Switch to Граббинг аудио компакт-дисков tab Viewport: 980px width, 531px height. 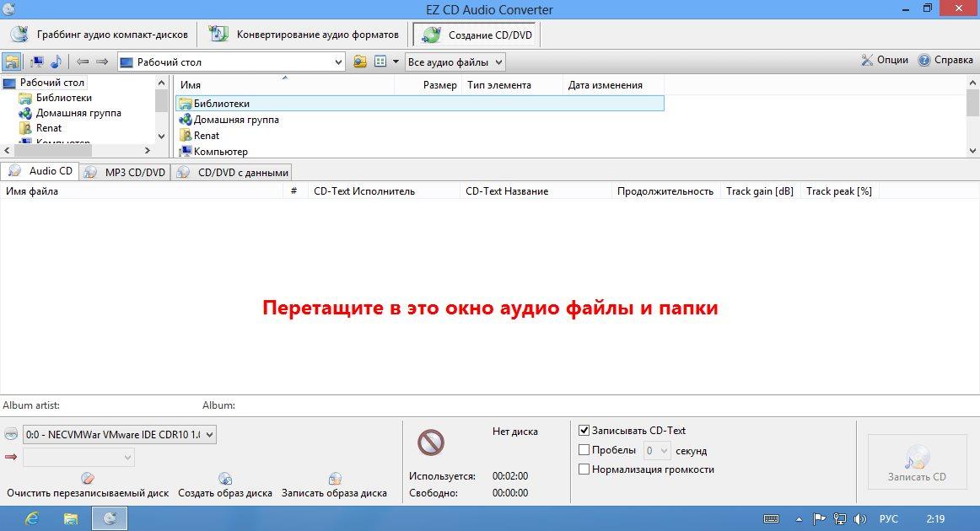coord(100,35)
